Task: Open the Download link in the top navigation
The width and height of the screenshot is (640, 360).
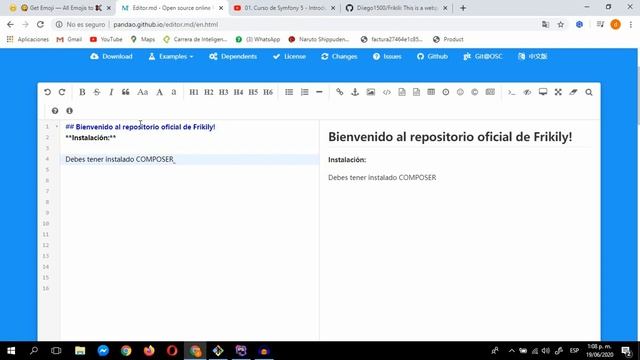Action: pos(111,56)
